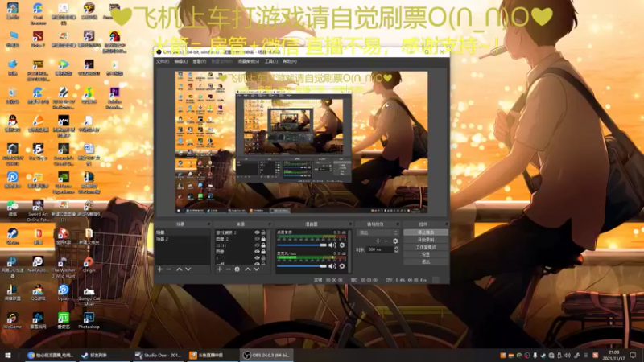Increase transition duration with the up arrow
644x362 pixels.
pos(396,248)
